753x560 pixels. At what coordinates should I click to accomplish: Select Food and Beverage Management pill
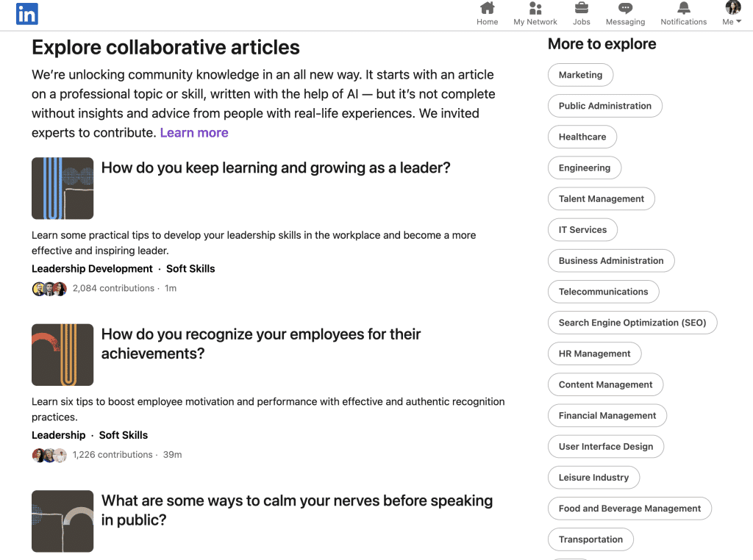pyautogui.click(x=629, y=508)
